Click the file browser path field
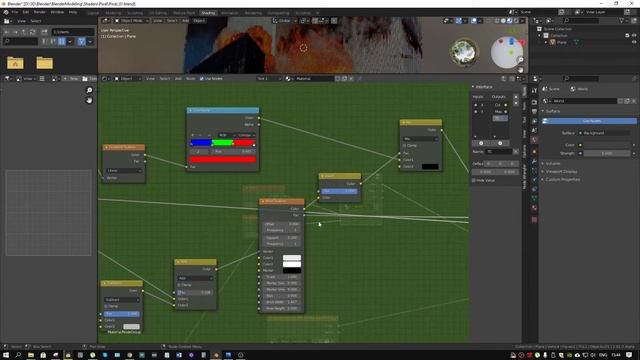Screen dimensions: 640x360 pyautogui.click(x=73, y=31)
